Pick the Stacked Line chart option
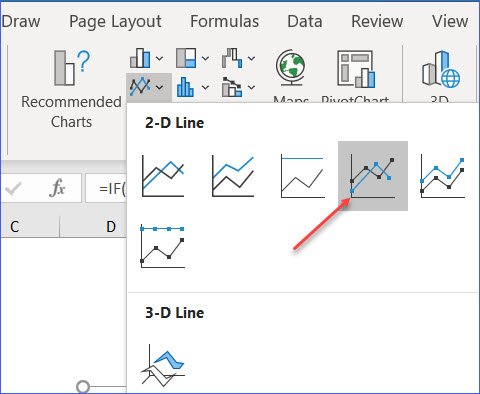The height and width of the screenshot is (394, 480). (x=233, y=176)
